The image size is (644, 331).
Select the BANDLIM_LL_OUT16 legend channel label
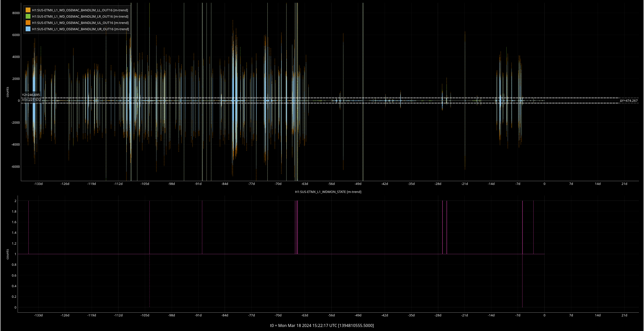click(x=80, y=10)
